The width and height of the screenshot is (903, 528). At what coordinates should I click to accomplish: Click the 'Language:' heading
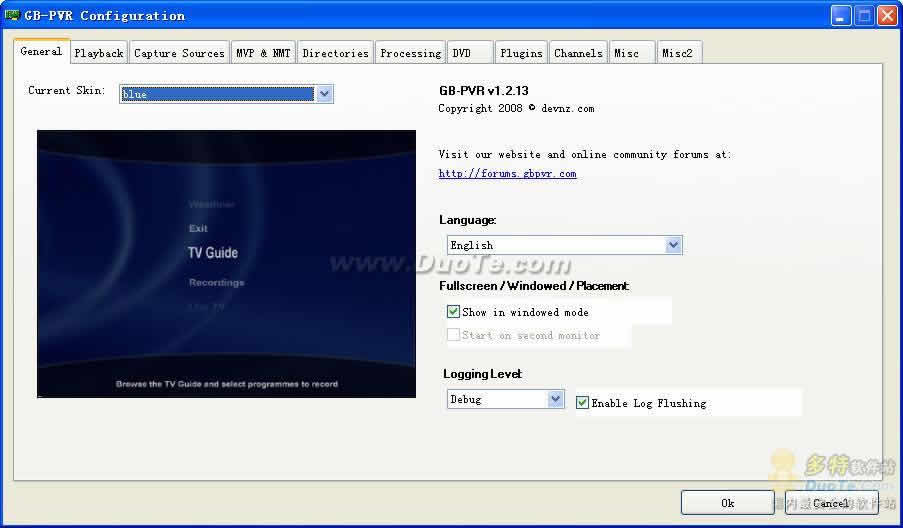coord(468,220)
